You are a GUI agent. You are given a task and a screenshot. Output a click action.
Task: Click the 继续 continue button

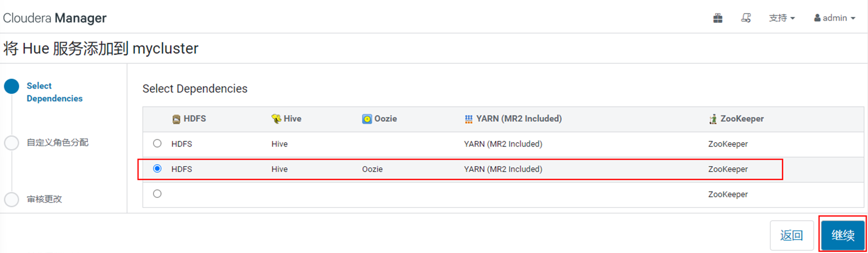tap(843, 235)
